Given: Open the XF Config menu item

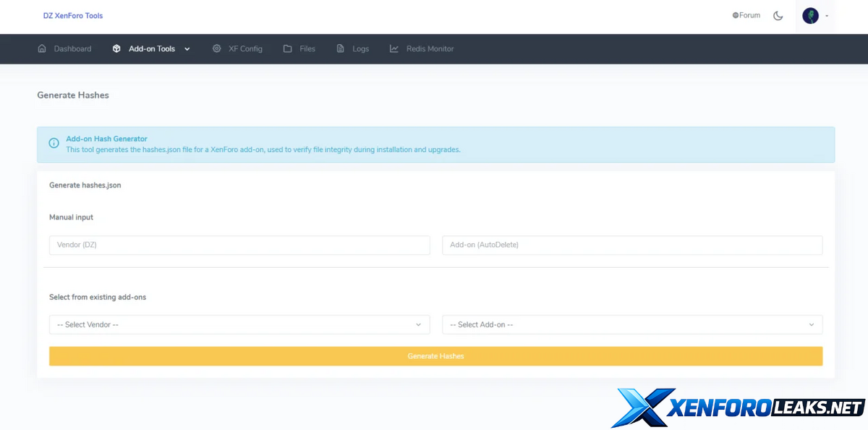Looking at the screenshot, I should (245, 49).
